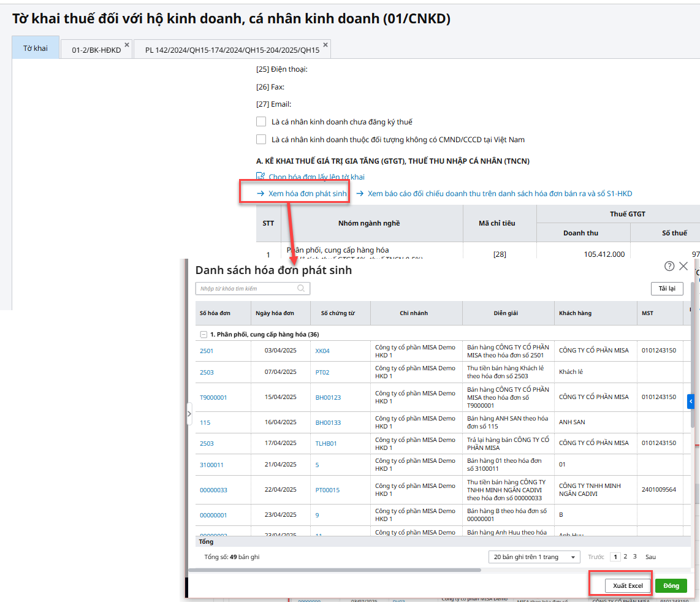Screen dimensions: 700x602
Task: Tick 'Là cá nhân kinh doanh chưa đăng ký thuế'
Action: click(261, 122)
